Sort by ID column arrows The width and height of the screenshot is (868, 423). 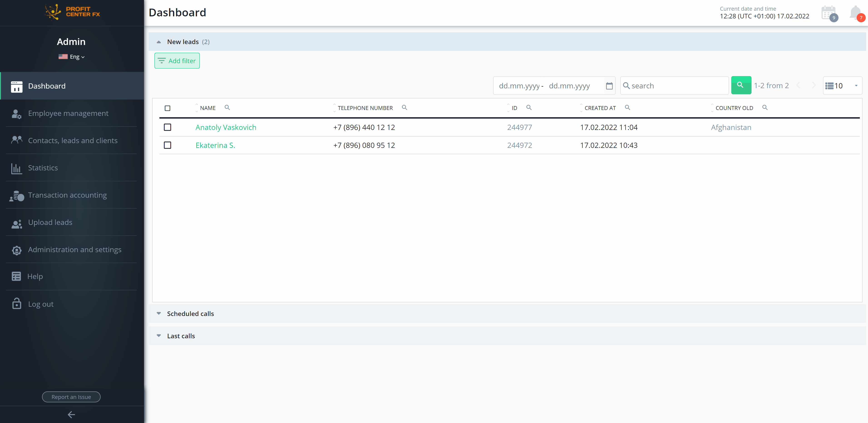point(508,108)
